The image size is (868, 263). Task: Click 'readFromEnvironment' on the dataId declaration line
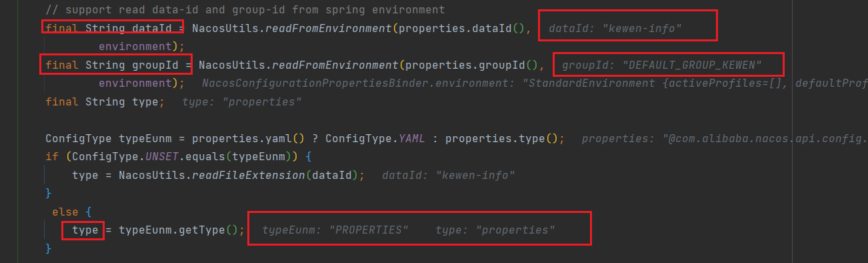click(329, 28)
